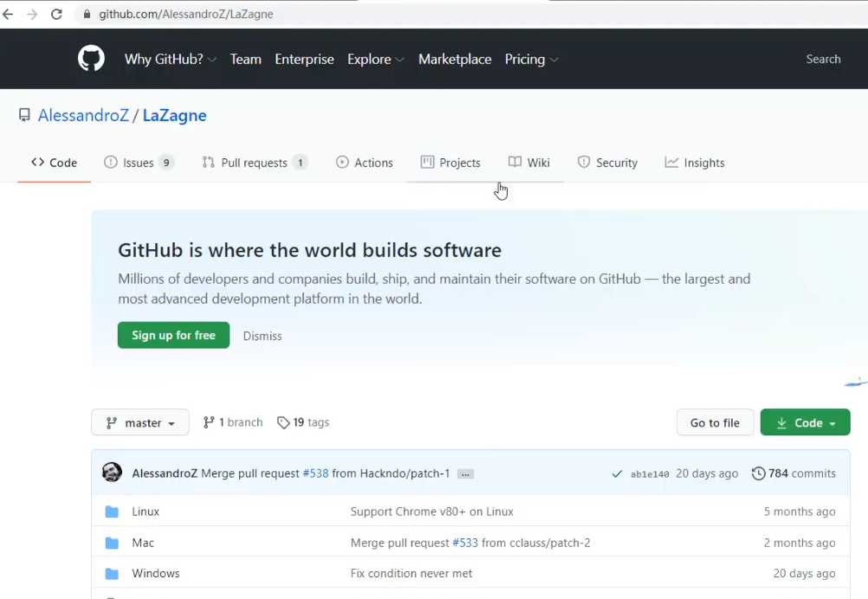Open the 19 tags list

(x=303, y=422)
